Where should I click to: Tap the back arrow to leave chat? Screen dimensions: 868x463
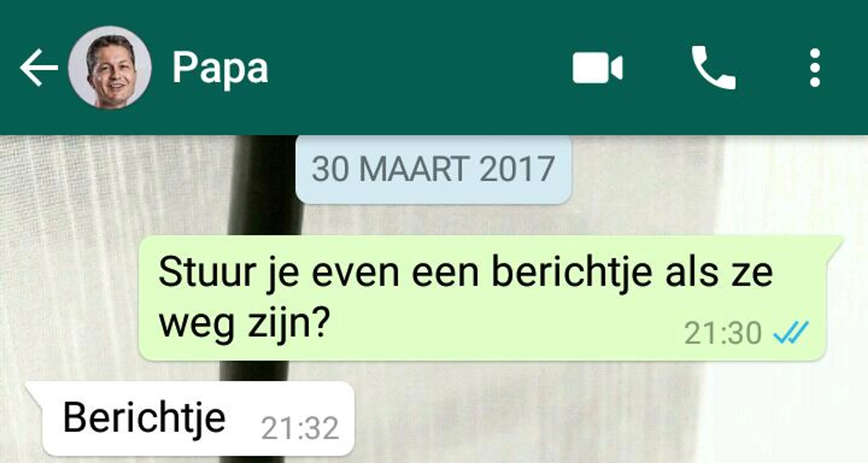click(39, 68)
